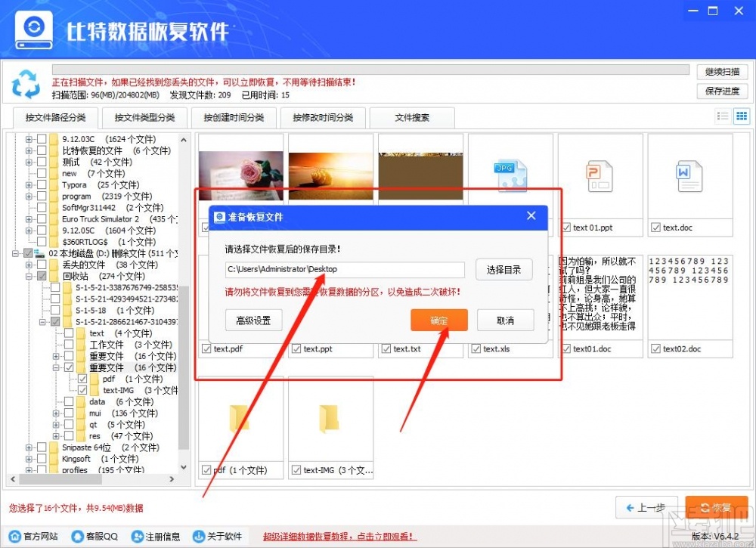
Task: Open 客服QQ support
Action: point(94,536)
